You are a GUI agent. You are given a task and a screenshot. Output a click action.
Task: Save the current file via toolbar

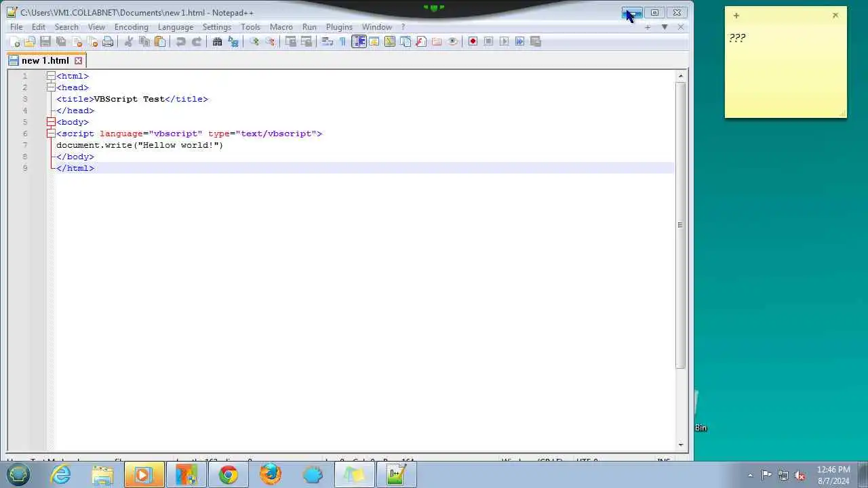(45, 41)
